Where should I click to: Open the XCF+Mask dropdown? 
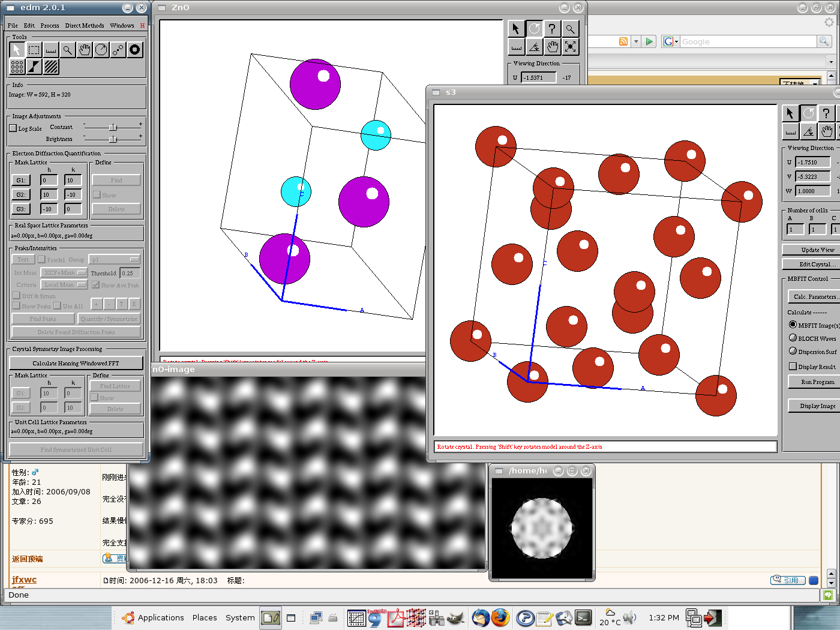65,272
